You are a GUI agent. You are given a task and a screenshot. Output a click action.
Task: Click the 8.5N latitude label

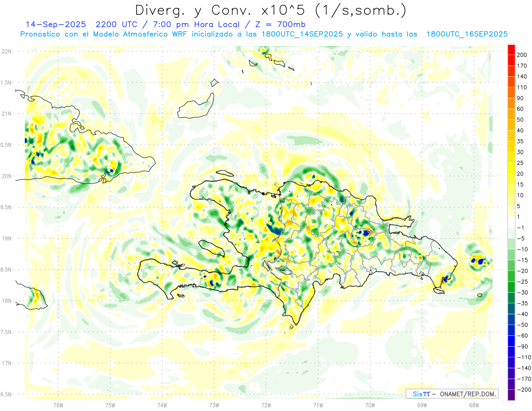click(x=7, y=270)
